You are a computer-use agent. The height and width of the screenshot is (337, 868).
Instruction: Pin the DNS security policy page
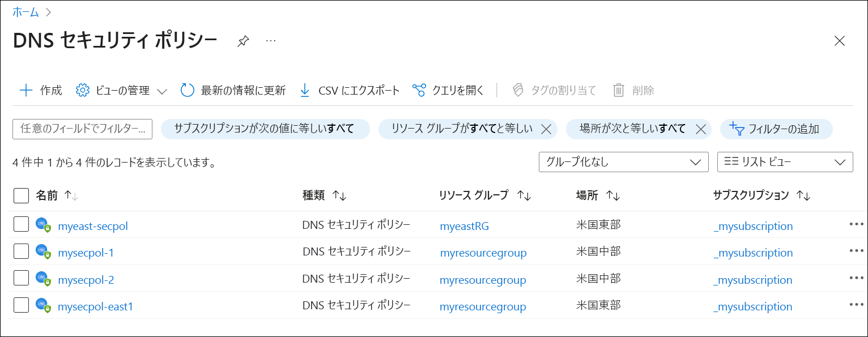(243, 41)
